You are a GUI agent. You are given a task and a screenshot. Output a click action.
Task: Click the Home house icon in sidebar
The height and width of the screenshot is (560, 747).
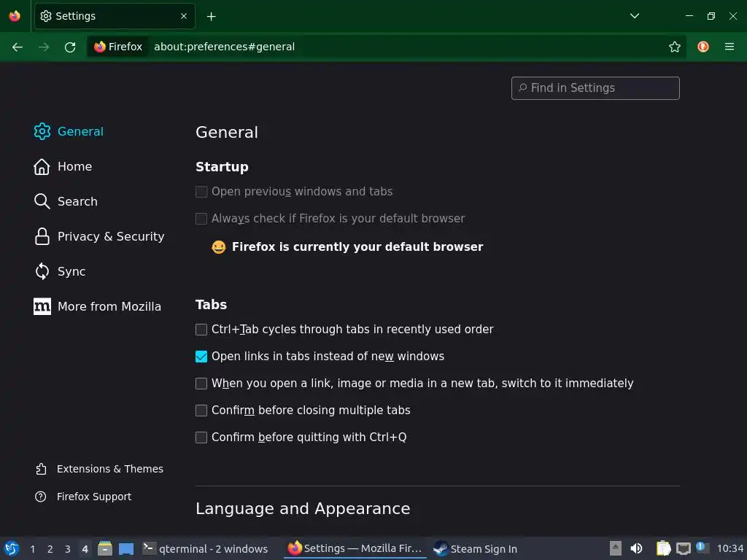click(42, 167)
